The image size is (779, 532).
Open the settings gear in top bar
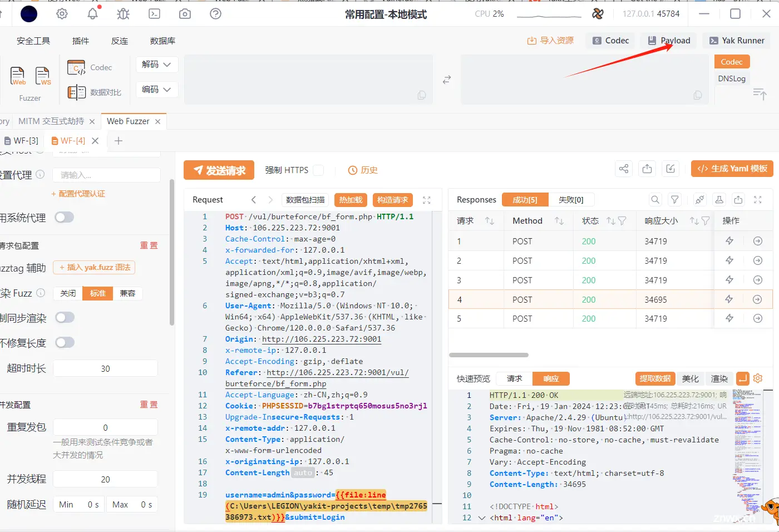[62, 14]
